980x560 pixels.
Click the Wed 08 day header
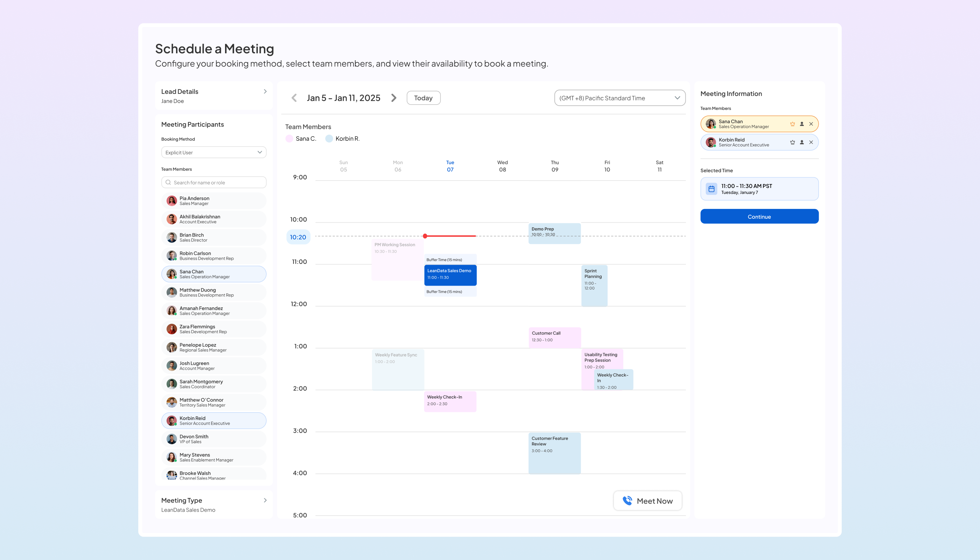[502, 166]
